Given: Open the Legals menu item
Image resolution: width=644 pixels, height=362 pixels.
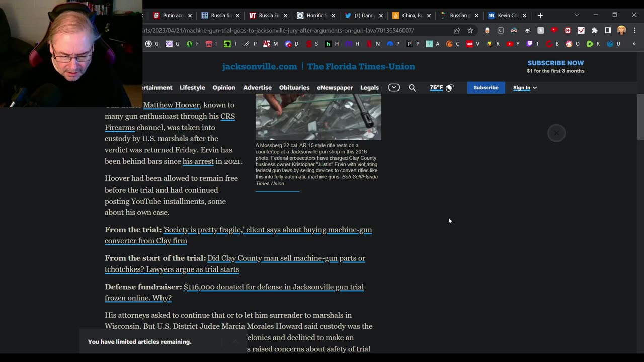Looking at the screenshot, I should click(x=369, y=87).
